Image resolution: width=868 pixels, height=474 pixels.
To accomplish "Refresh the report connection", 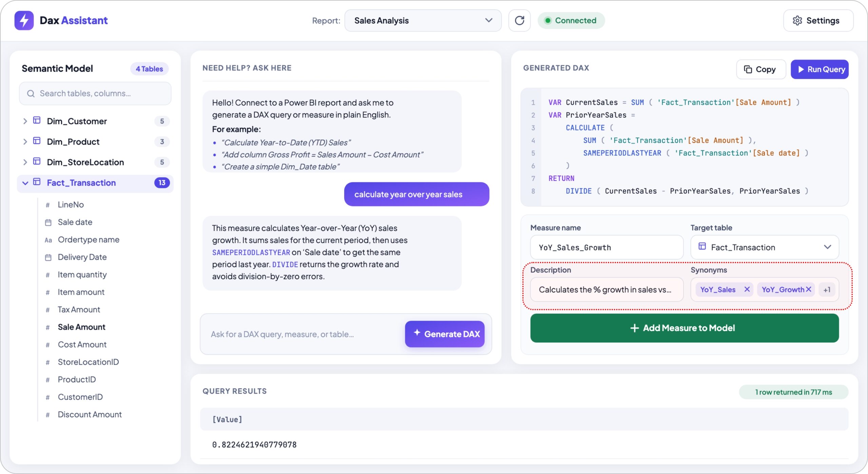I will coord(519,21).
